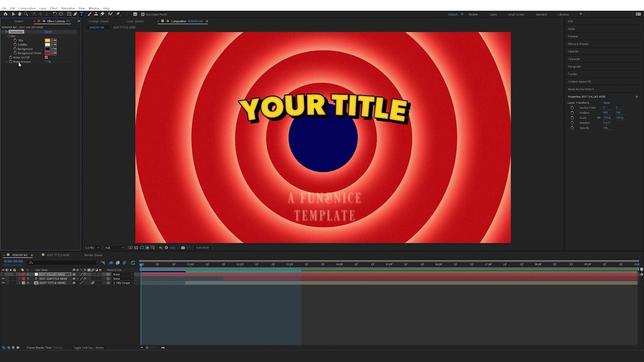644x362 pixels.
Task: Select the Clone Stamp tool
Action: coord(97,14)
